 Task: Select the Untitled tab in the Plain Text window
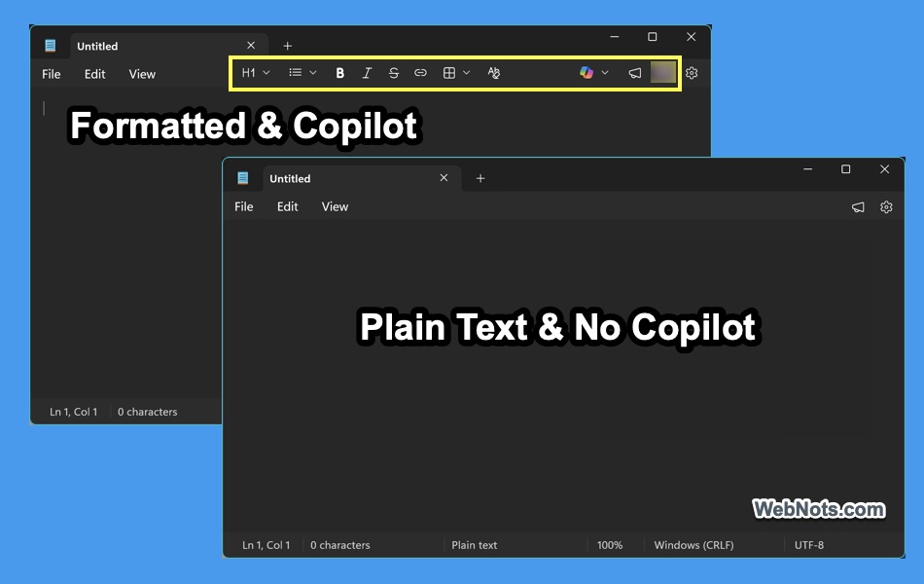[362, 179]
